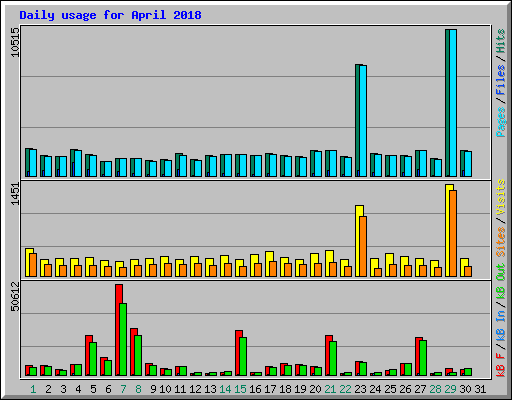The height and width of the screenshot is (400, 512).
Task: Click the yellow visits bar for day 29
Action: click(449, 230)
